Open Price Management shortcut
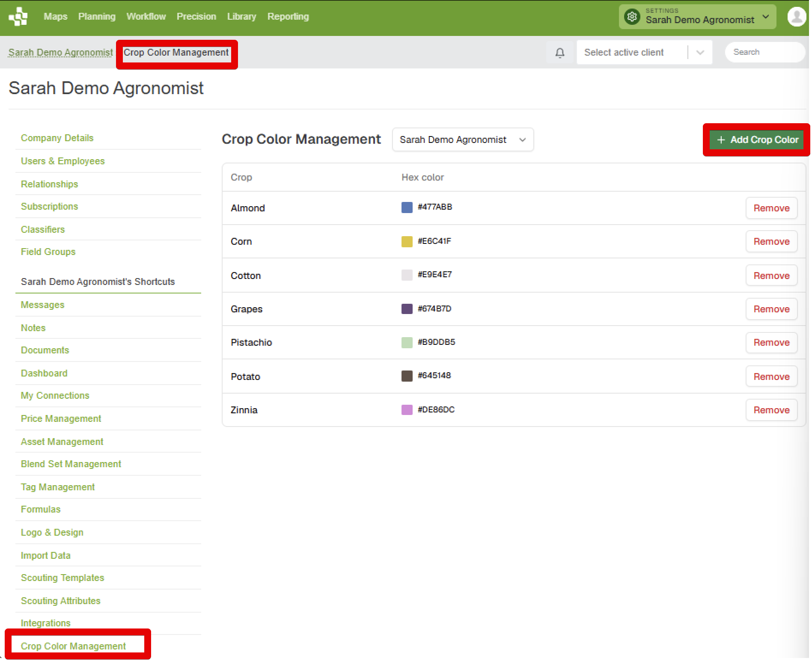812x661 pixels. [x=61, y=418]
